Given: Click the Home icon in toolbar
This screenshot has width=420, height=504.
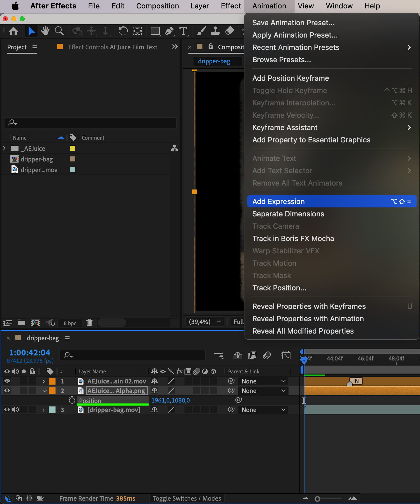Looking at the screenshot, I should [13, 31].
